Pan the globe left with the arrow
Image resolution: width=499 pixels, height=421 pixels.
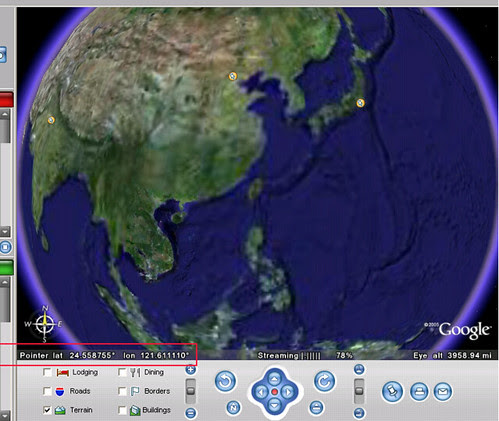click(x=261, y=392)
